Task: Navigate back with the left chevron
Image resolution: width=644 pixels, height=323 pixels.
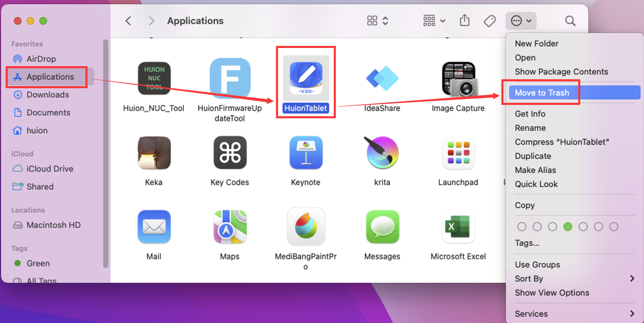Action: tap(129, 21)
